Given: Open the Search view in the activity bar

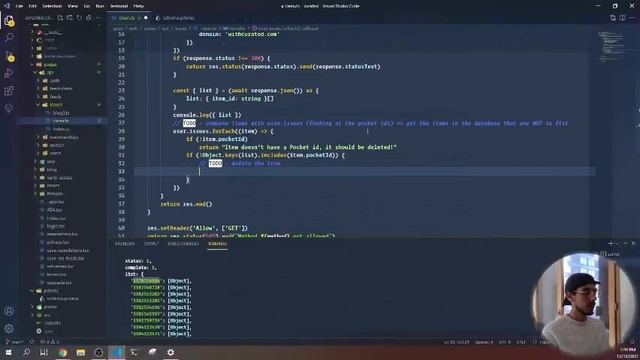Looking at the screenshot, I should 9,38.
